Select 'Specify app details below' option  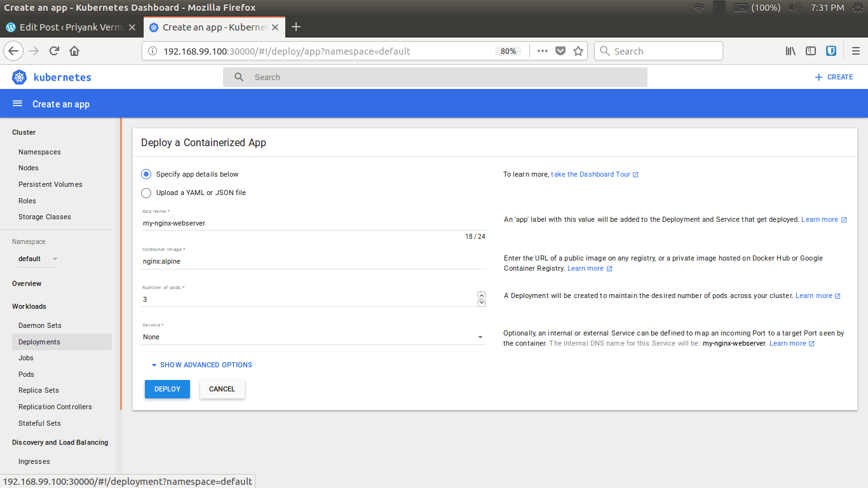[146, 174]
